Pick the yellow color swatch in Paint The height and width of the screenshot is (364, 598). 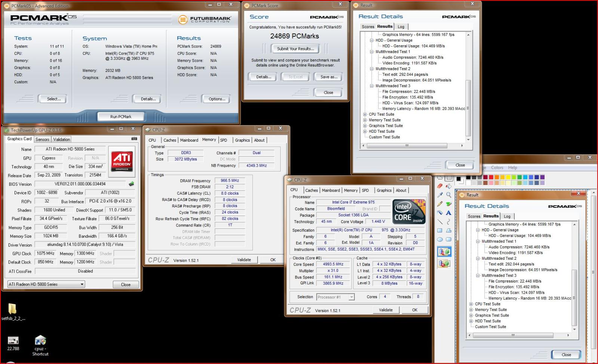508,177
